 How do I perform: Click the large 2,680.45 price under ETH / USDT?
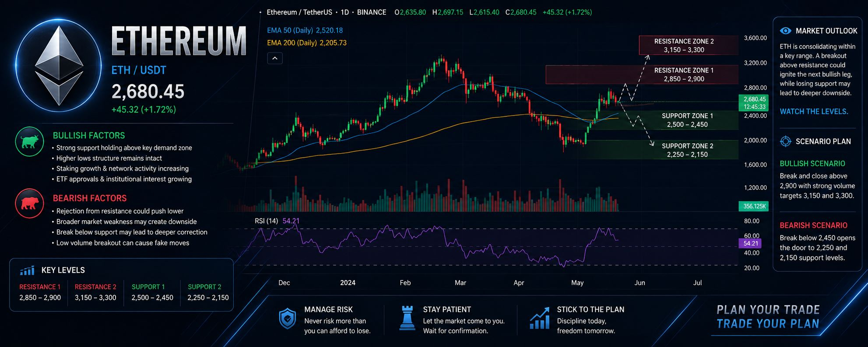coord(148,91)
